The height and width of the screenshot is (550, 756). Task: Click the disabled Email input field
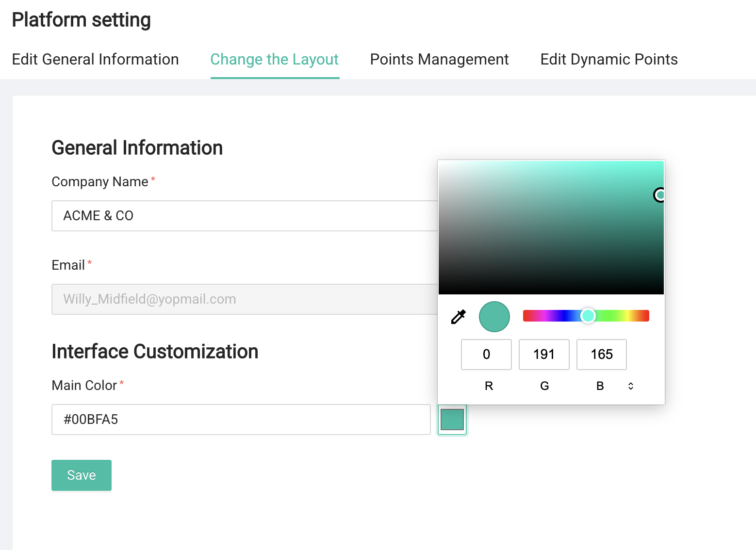(x=245, y=299)
